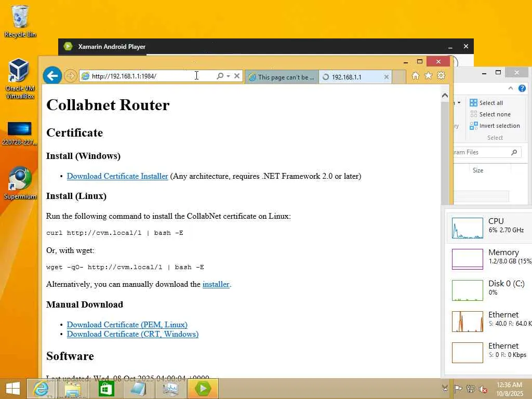Minimize the Xamarin Android Player window
This screenshot has width=532, height=399.
[x=450, y=47]
